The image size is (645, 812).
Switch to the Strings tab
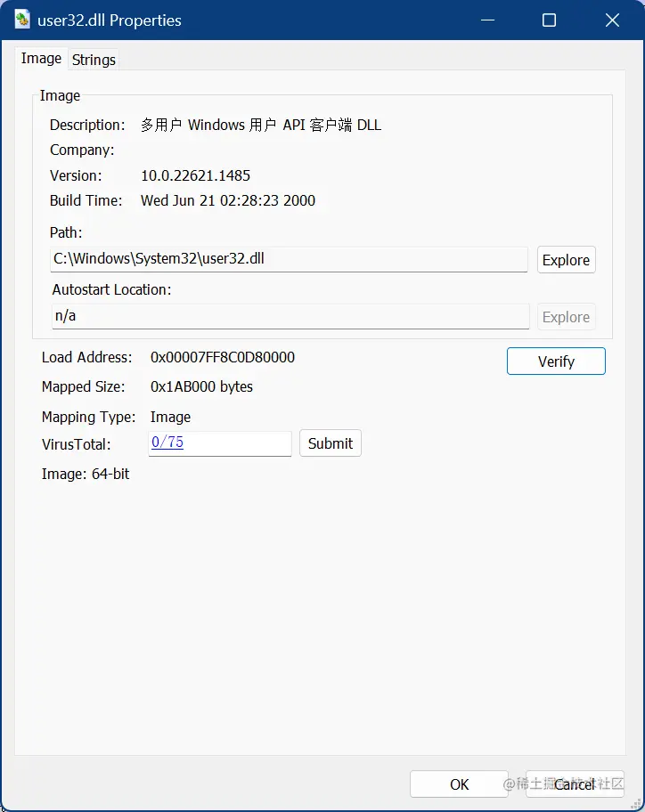[94, 60]
